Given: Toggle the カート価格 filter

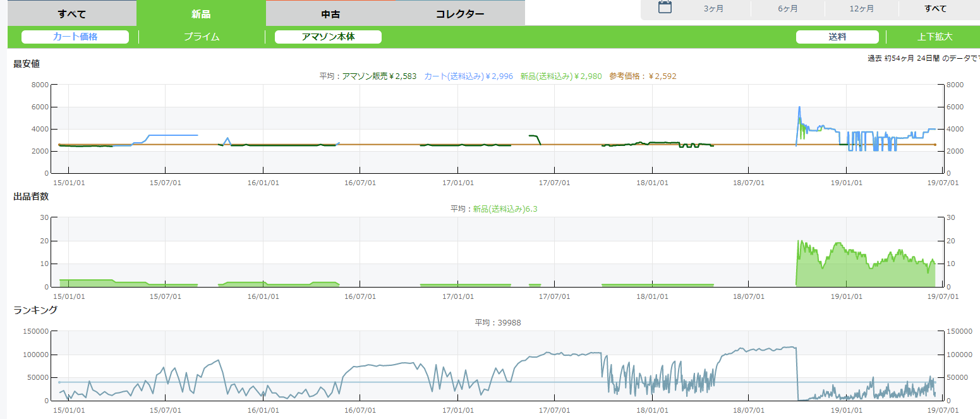Looking at the screenshot, I should click(x=75, y=37).
